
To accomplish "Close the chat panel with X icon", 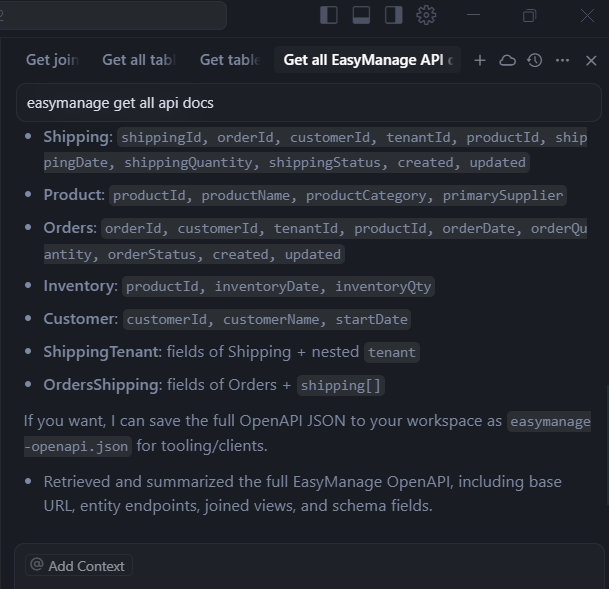I will tap(591, 61).
